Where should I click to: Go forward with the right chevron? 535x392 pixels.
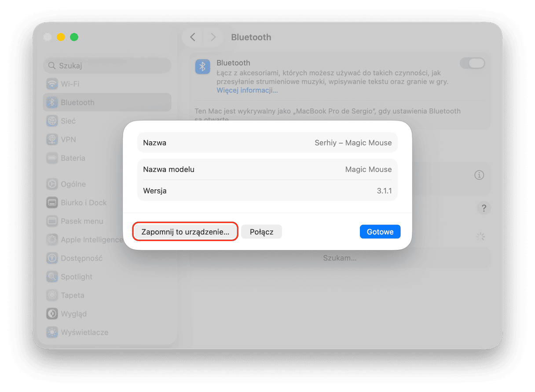pyautogui.click(x=213, y=37)
